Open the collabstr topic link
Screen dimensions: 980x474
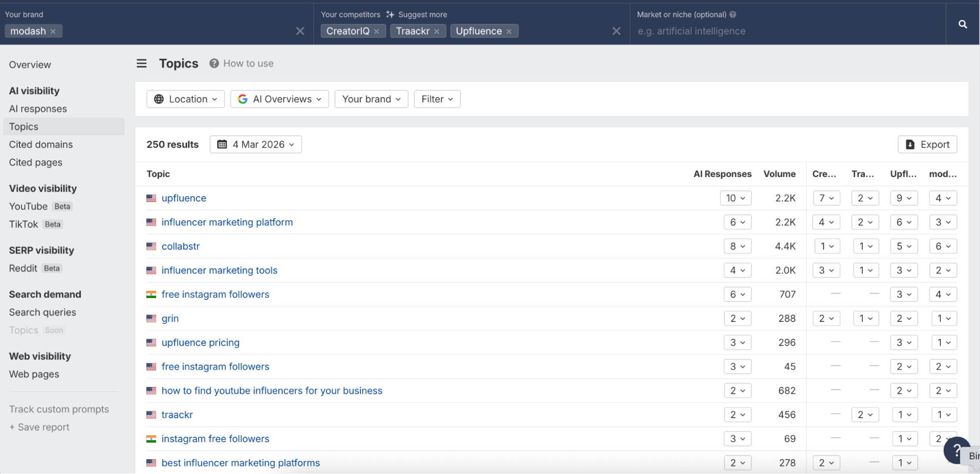click(181, 246)
